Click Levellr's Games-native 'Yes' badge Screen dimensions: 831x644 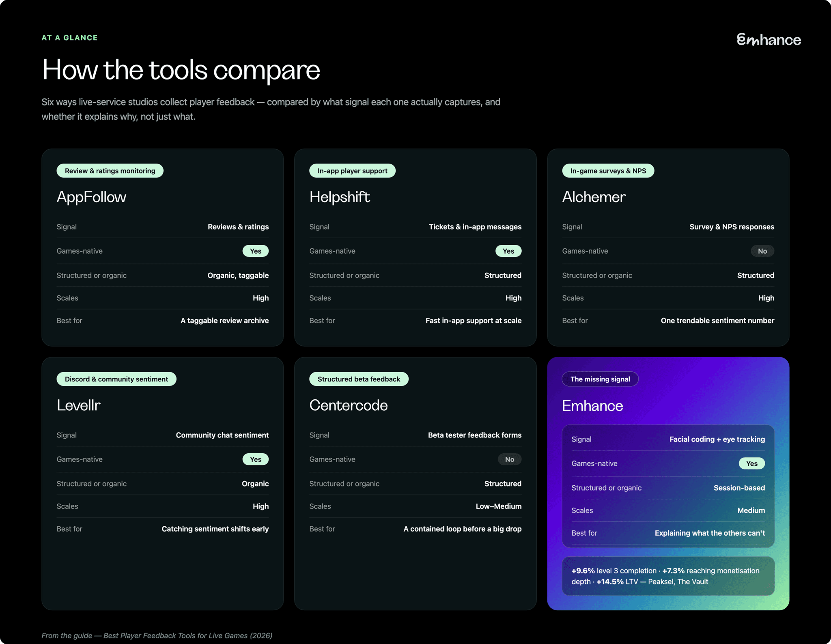point(256,459)
